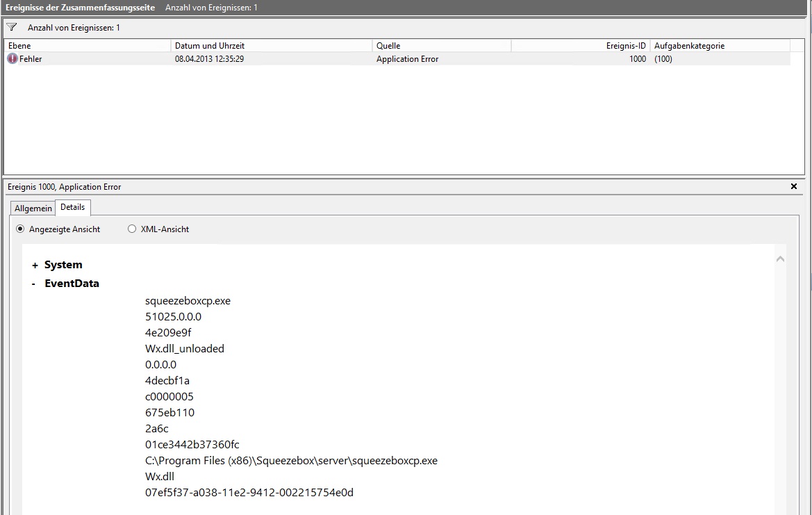Expand the System node
812x515 pixels.
[x=35, y=265]
